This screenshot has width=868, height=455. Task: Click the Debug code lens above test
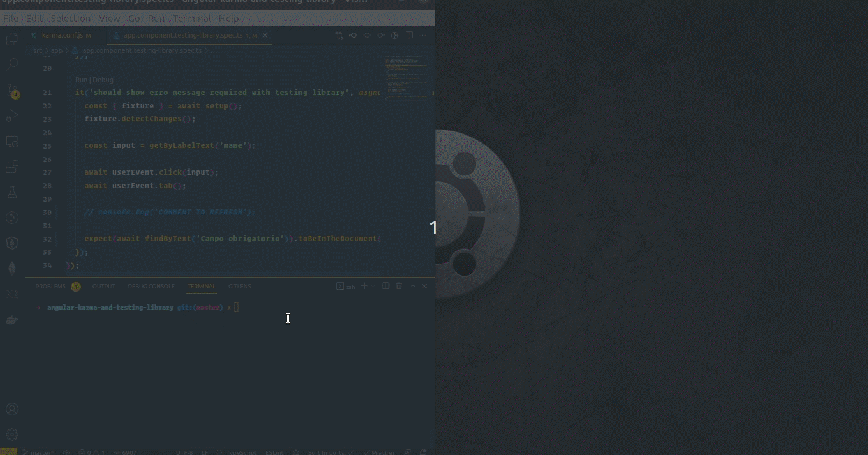coord(103,80)
